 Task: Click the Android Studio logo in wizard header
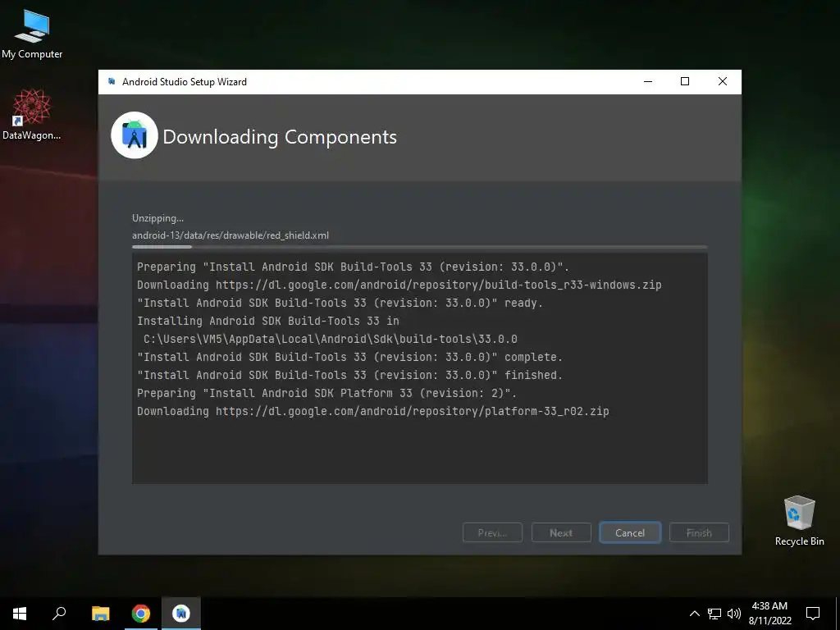click(x=135, y=135)
